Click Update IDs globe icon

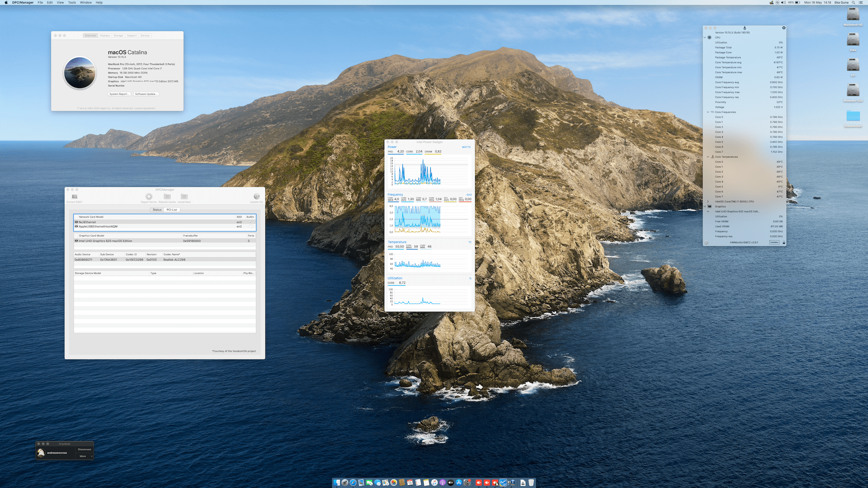(256, 197)
